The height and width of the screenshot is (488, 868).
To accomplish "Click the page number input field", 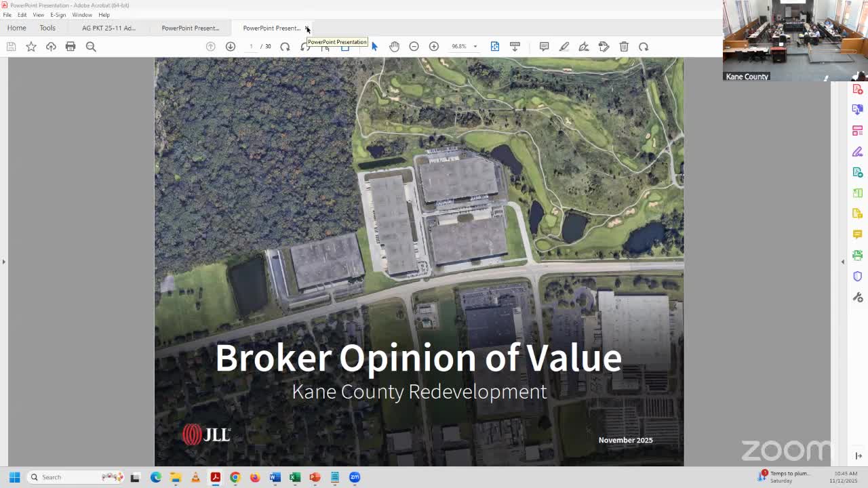I will (x=251, y=46).
